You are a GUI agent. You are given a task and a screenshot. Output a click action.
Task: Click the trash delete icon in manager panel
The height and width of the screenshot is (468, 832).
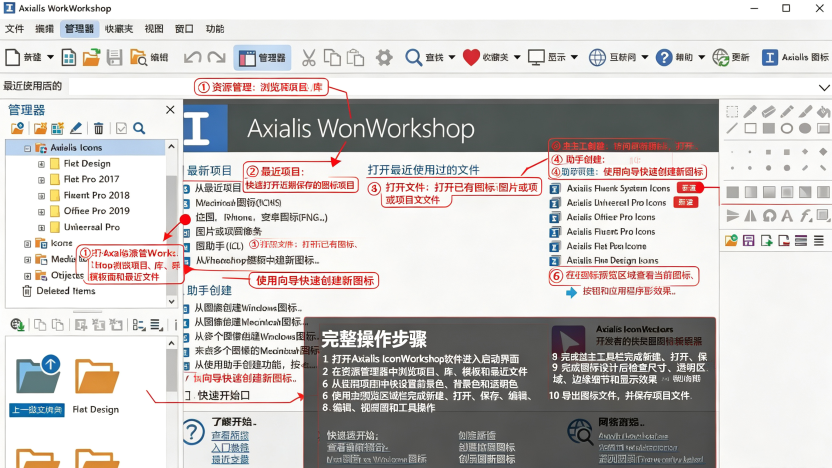(x=98, y=128)
